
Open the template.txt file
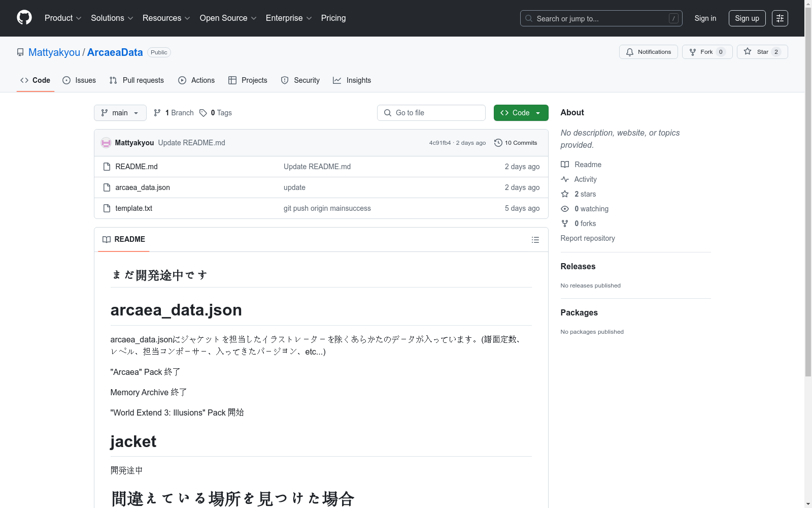133,208
